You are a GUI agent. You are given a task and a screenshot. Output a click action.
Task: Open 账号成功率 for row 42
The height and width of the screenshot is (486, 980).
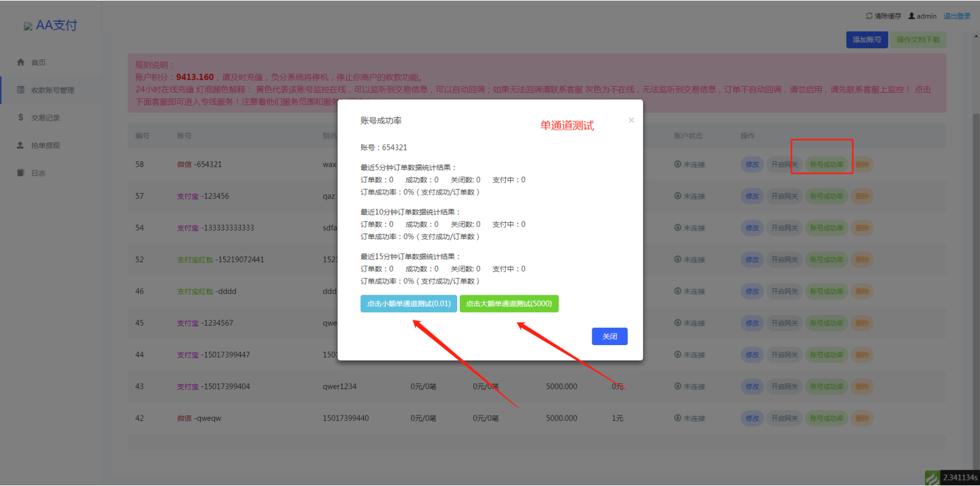(826, 418)
